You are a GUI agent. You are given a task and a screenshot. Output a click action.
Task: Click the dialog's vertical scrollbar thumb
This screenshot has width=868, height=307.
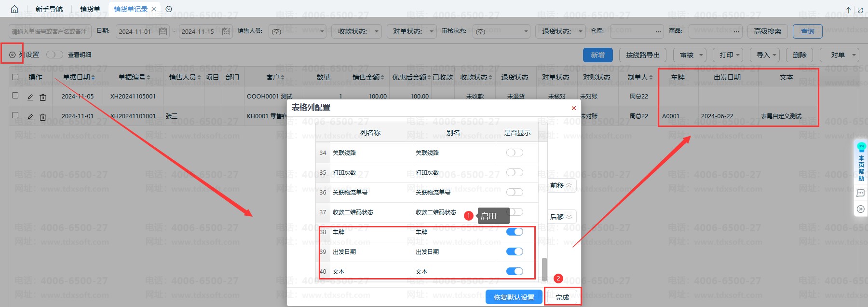click(544, 269)
